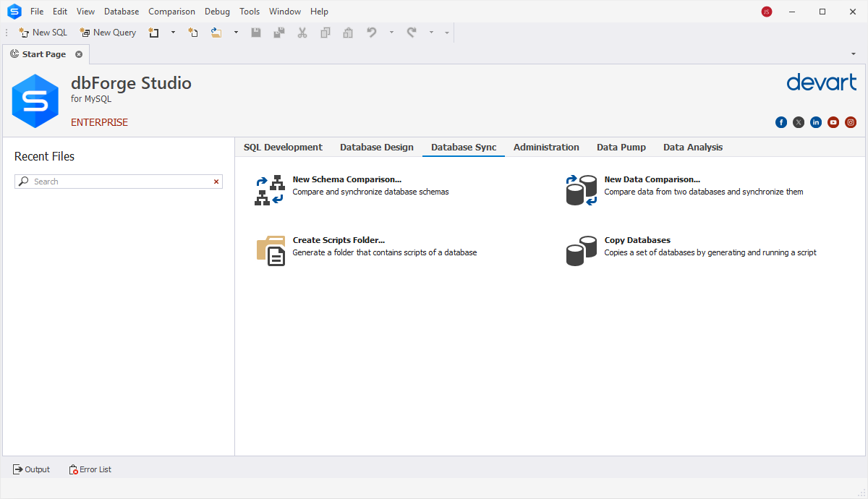Click the Undo arrow icon
This screenshot has height=499, width=868.
pos(372,33)
